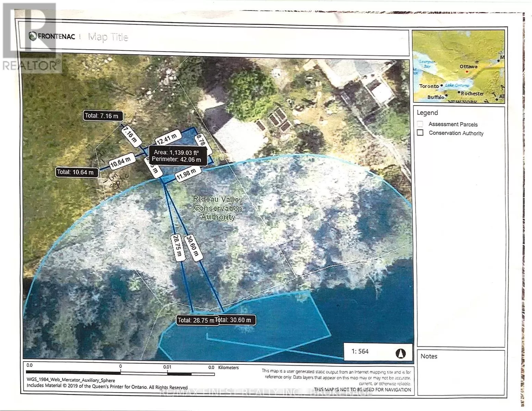Image resolution: width=532 pixels, height=411 pixels.
Task: Toggle the Assessment Parcels legend checkbox
Action: tap(420, 124)
